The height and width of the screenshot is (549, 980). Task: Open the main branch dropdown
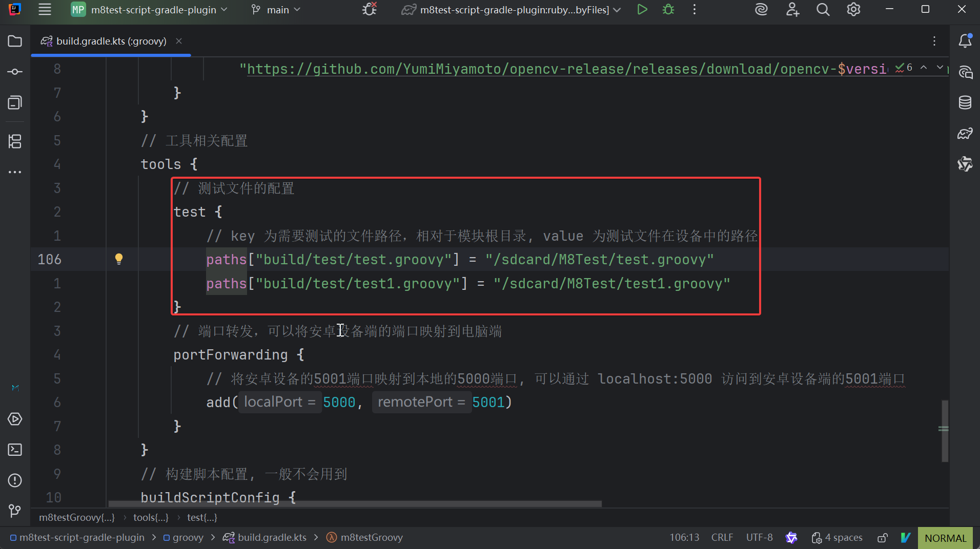coord(277,10)
